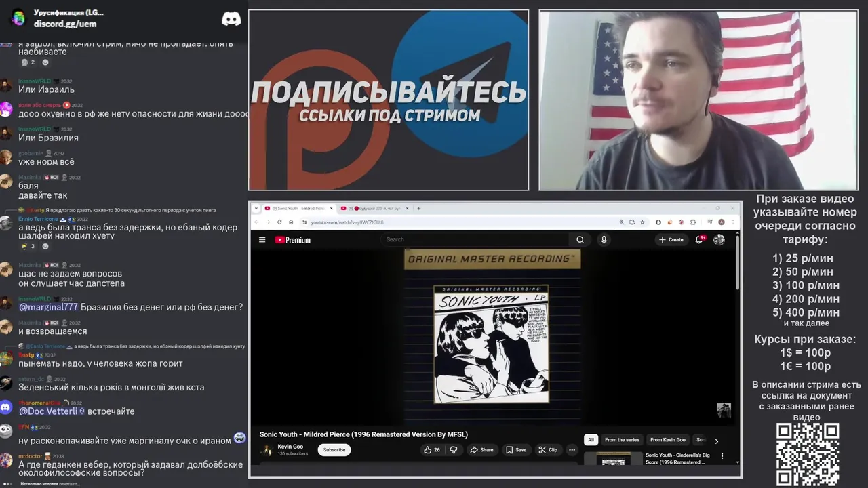Reload the YouTube page

[279, 222]
